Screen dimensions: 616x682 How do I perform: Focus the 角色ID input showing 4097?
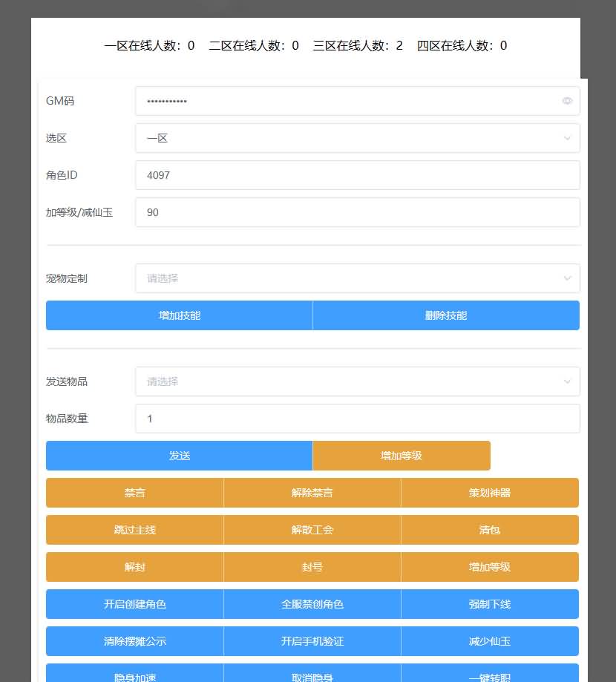click(x=357, y=175)
